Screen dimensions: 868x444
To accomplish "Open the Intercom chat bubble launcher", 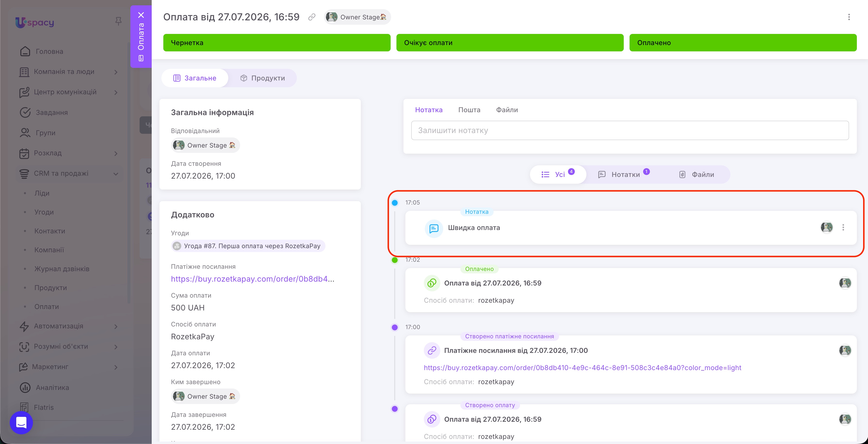I will (x=21, y=422).
